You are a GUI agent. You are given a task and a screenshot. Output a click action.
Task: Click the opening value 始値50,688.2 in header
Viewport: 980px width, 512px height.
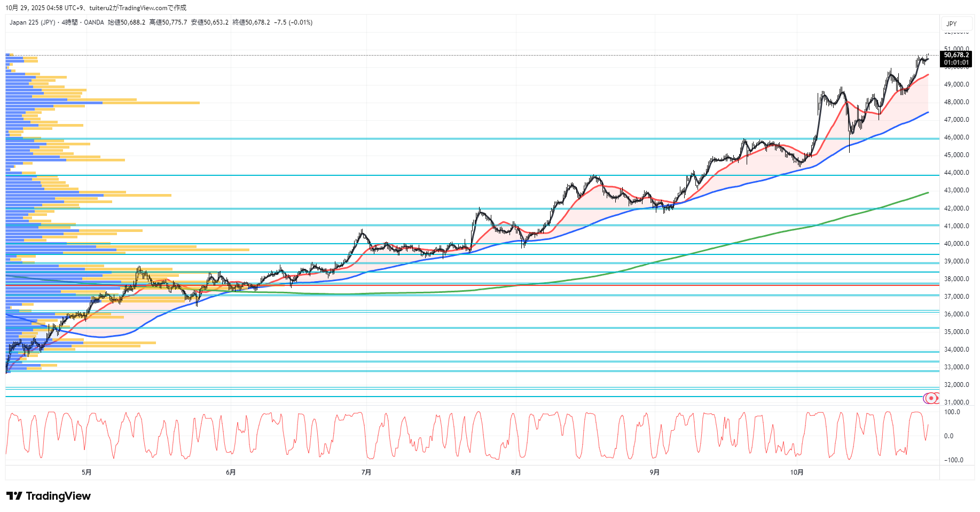(x=127, y=22)
